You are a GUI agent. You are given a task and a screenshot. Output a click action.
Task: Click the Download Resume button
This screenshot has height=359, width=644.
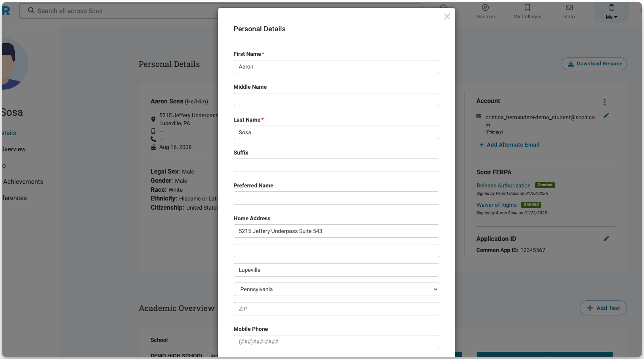click(594, 64)
